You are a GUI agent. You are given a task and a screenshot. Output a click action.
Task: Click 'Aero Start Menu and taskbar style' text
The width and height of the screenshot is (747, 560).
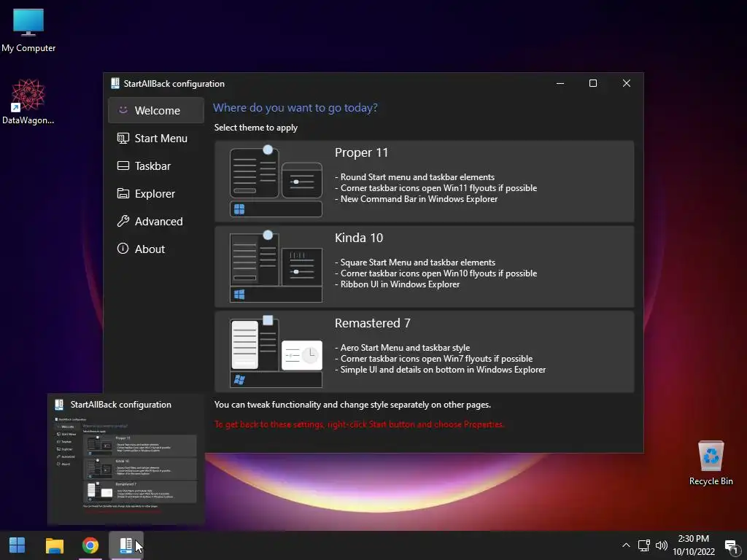pyautogui.click(x=405, y=348)
